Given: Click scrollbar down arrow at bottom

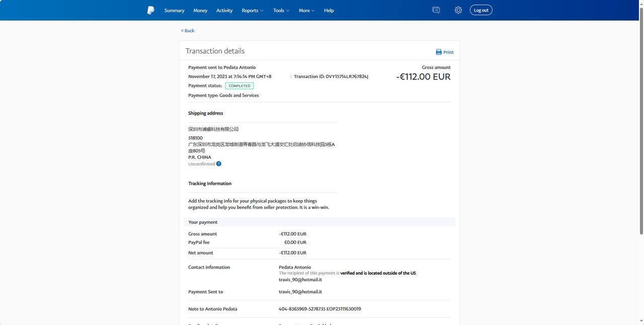Looking at the screenshot, I should point(640,321).
